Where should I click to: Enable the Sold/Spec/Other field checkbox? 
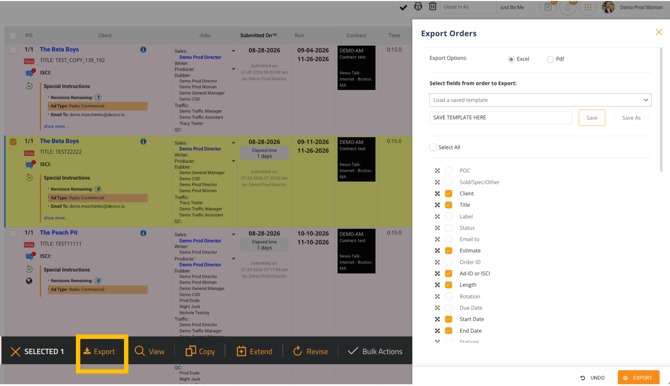448,182
